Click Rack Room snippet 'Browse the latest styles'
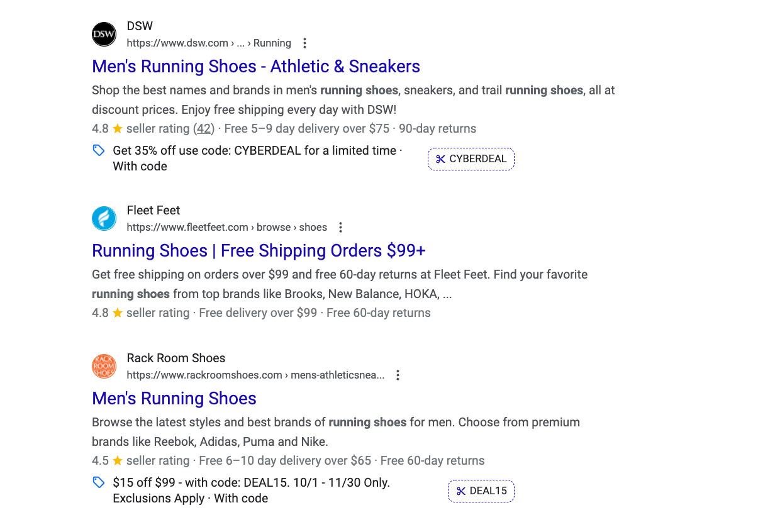 click(x=336, y=432)
